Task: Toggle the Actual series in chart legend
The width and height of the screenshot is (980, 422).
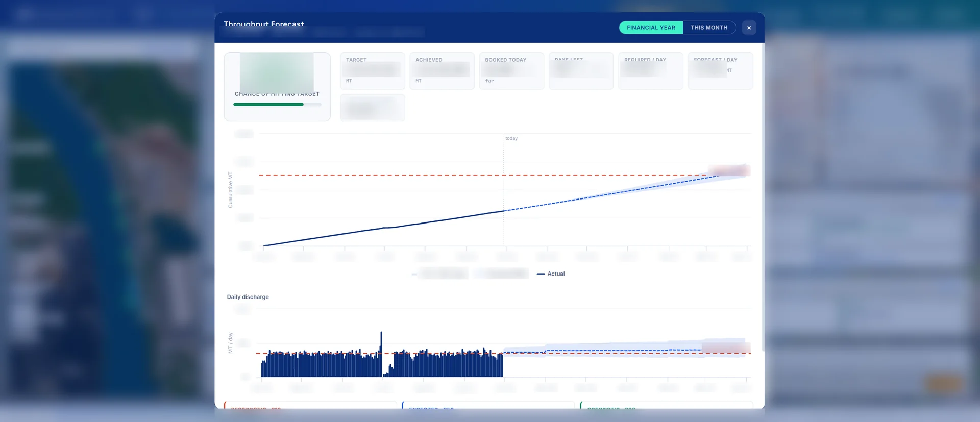Action: click(551, 274)
